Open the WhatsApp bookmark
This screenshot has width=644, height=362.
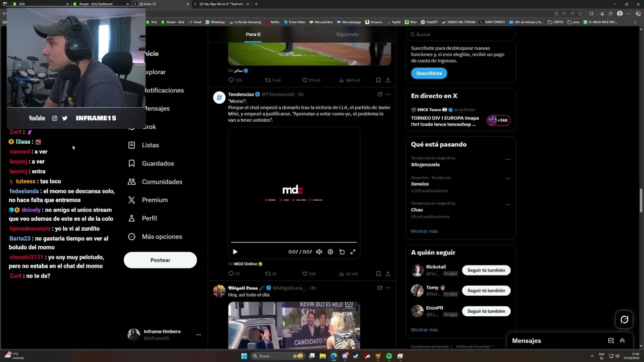215,22
